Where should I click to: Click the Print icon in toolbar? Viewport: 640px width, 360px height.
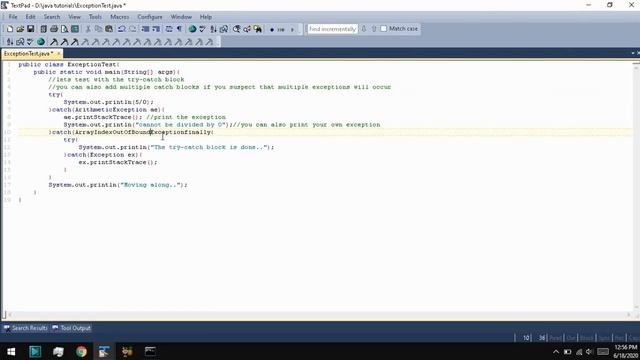tap(54, 29)
